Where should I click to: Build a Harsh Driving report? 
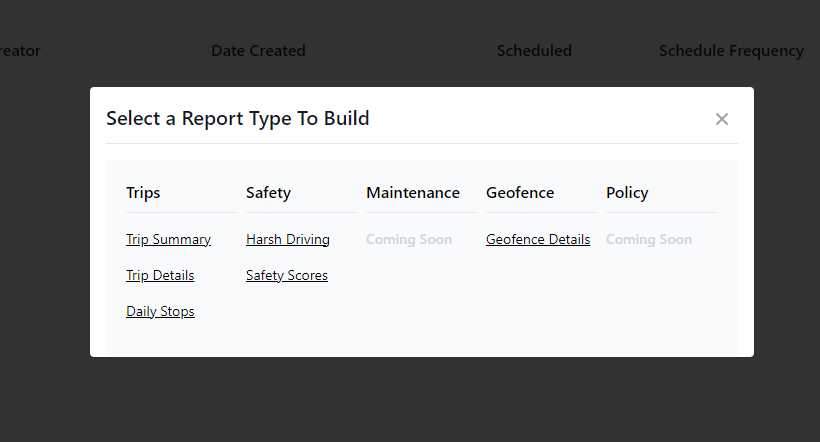tap(288, 240)
